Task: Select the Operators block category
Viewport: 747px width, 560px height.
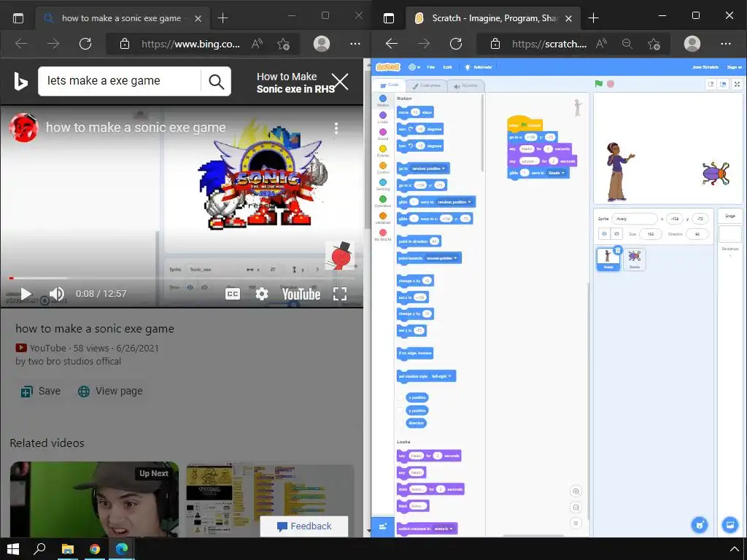Action: point(382,201)
